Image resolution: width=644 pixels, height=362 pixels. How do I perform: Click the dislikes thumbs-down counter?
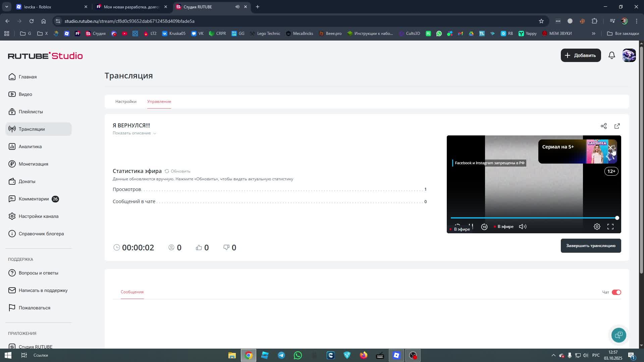click(x=230, y=248)
